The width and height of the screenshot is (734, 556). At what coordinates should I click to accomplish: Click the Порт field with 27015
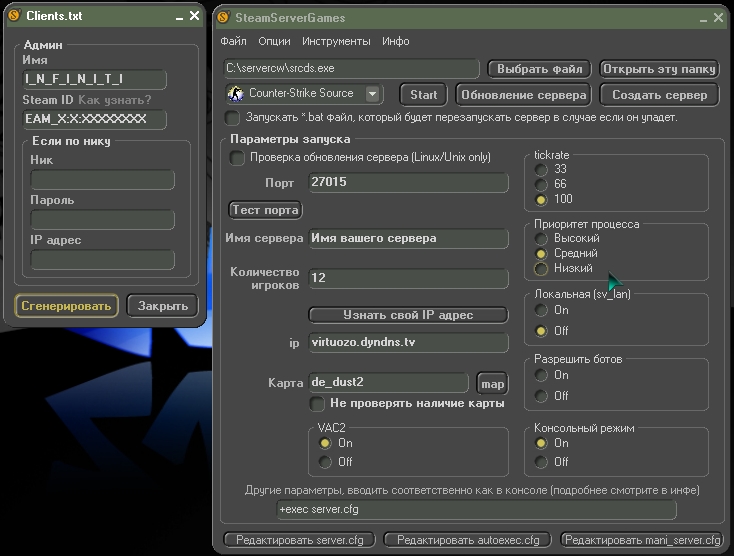tap(408, 182)
